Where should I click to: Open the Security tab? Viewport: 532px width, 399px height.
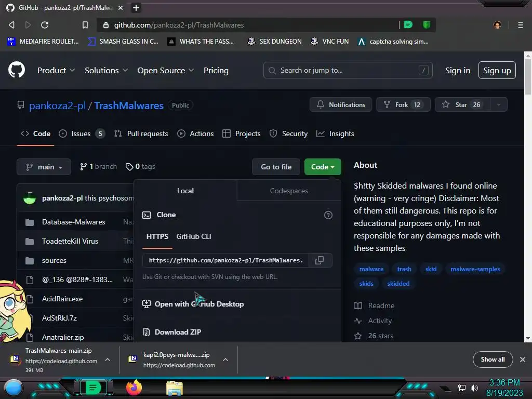[288, 134]
